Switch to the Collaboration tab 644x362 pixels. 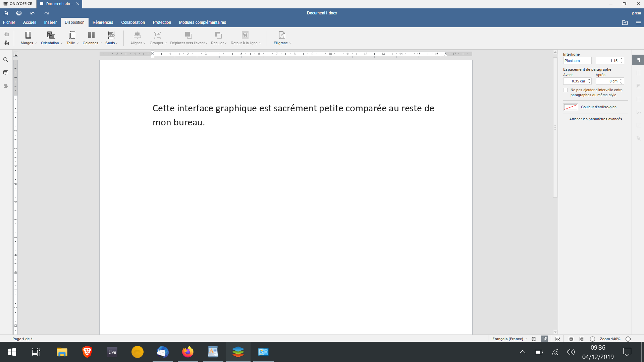[x=133, y=22]
